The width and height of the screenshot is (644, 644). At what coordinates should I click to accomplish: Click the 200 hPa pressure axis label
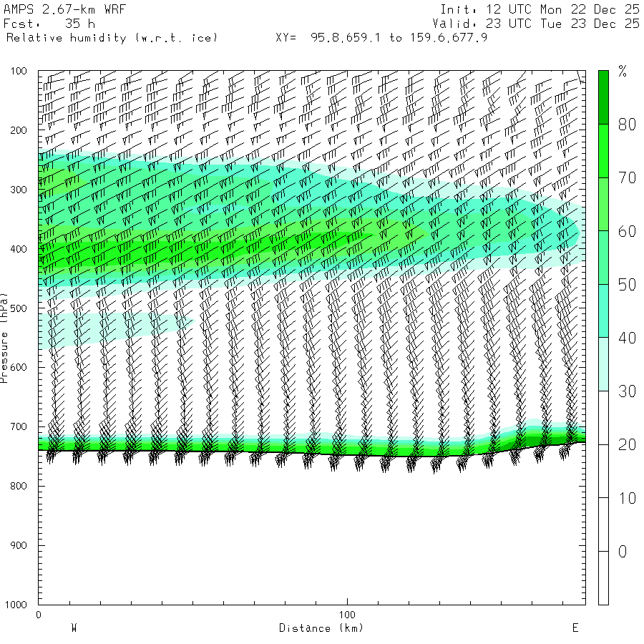click(19, 131)
